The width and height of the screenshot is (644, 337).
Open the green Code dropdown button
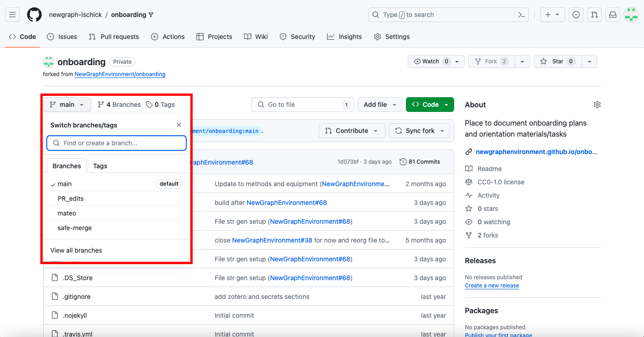tap(430, 105)
